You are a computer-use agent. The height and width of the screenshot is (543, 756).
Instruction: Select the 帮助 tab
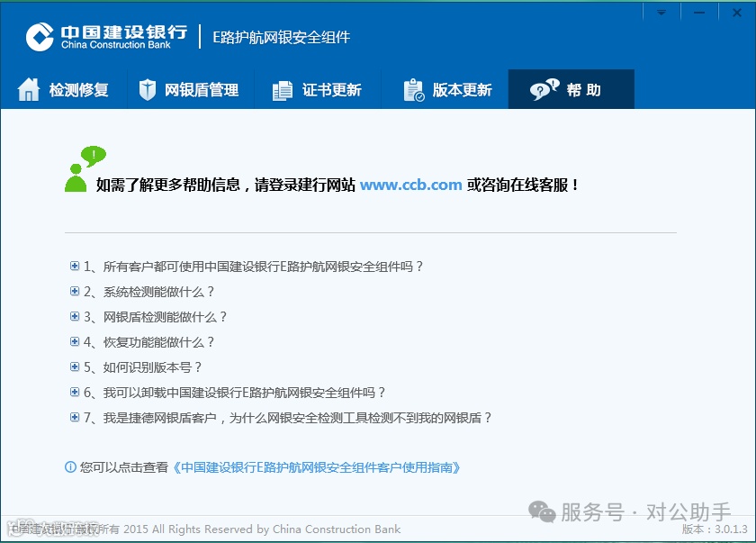(x=571, y=89)
